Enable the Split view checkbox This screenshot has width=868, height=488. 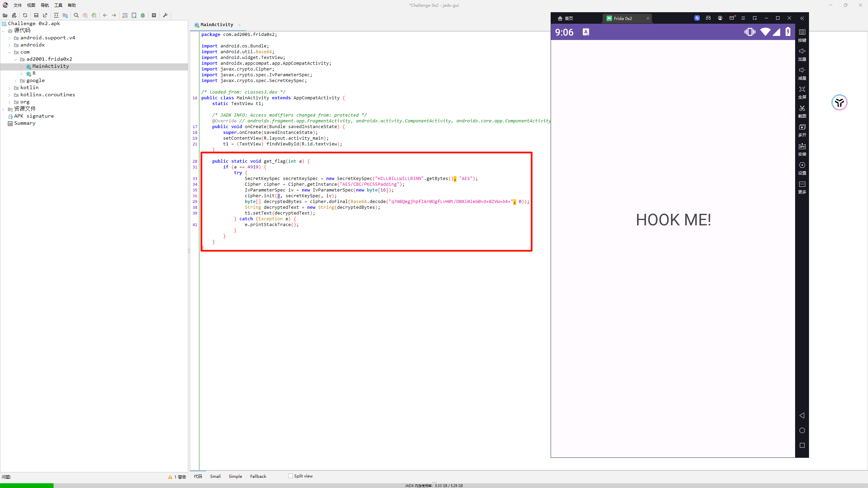coord(291,476)
